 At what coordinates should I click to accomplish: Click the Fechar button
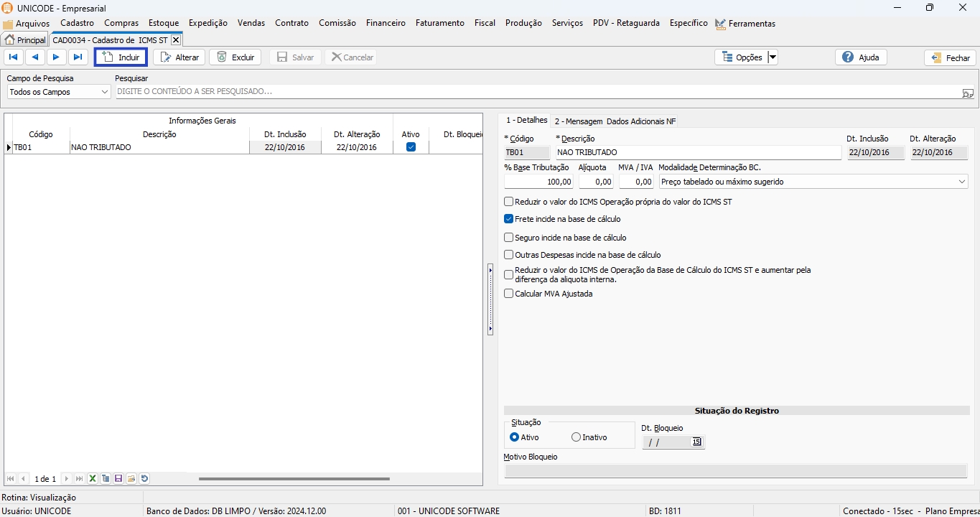(950, 58)
